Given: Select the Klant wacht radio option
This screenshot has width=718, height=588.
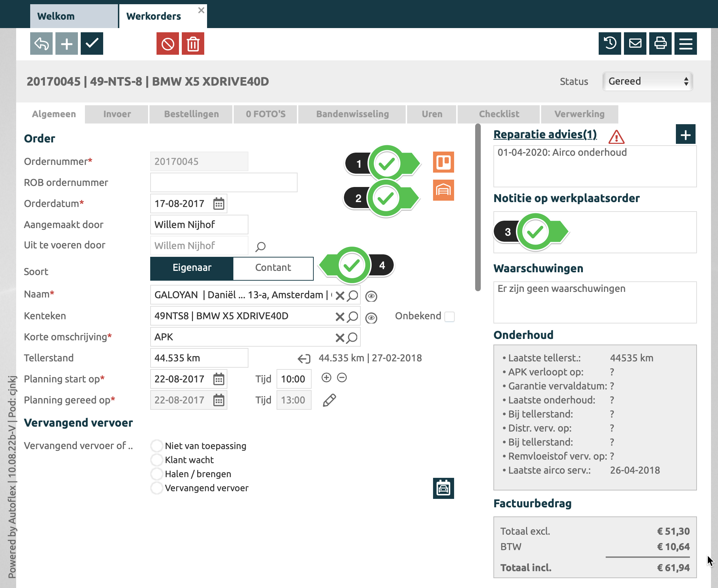Looking at the screenshot, I should (157, 460).
